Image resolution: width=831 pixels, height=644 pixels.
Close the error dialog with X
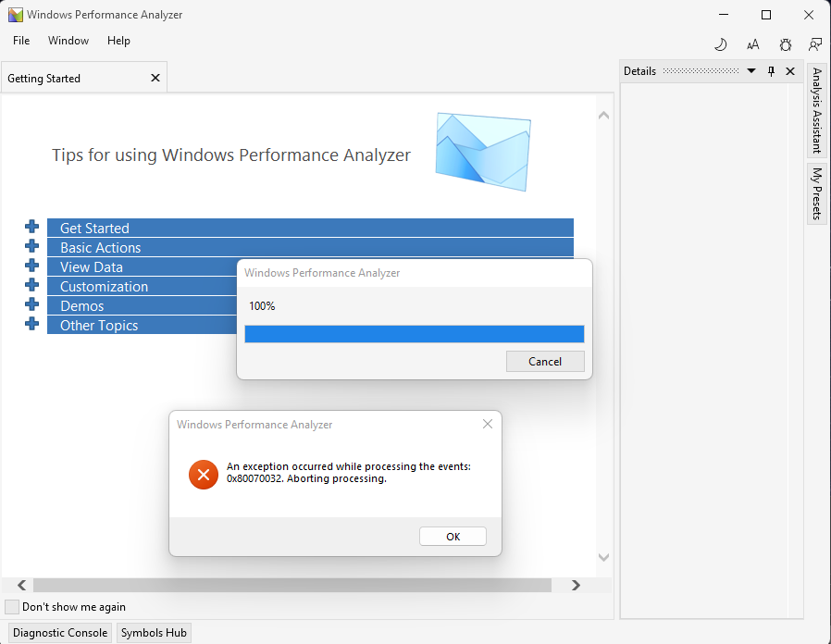[488, 424]
